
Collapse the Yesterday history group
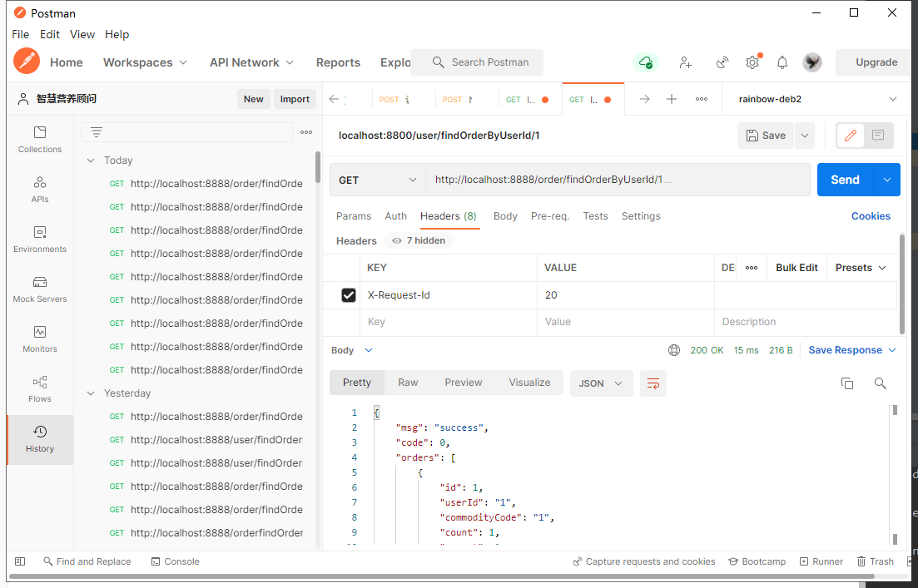[x=91, y=393]
